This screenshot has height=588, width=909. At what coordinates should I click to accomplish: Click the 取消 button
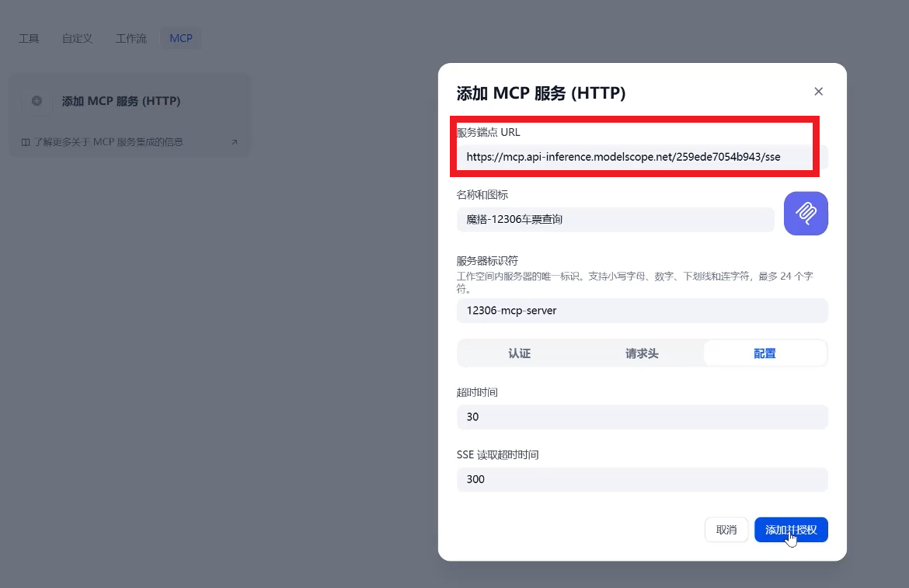[726, 530]
